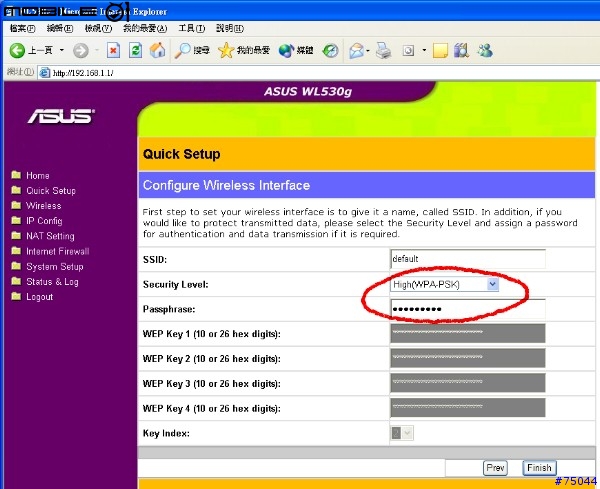Click the Home sidebar link

pos(38,175)
